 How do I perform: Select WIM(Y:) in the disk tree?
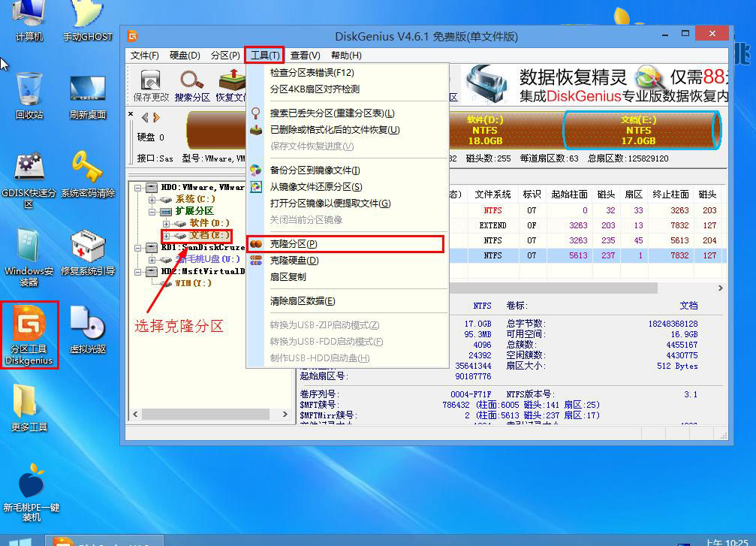coord(193,283)
